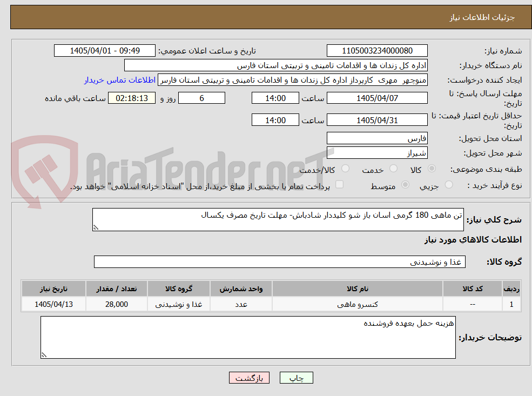The height and width of the screenshot is (396, 532).
Task: Click the buyer notes textarea
Action: click(x=248, y=337)
